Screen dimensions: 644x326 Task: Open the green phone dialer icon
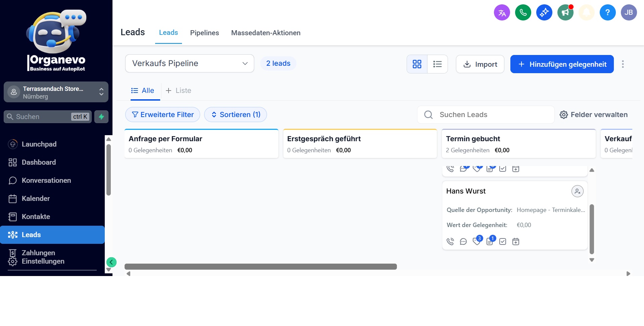coord(523,13)
